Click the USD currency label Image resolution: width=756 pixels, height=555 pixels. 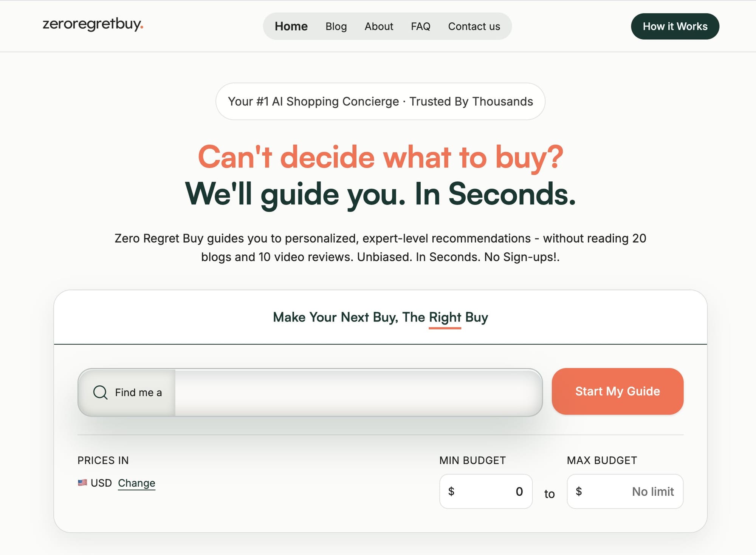101,482
